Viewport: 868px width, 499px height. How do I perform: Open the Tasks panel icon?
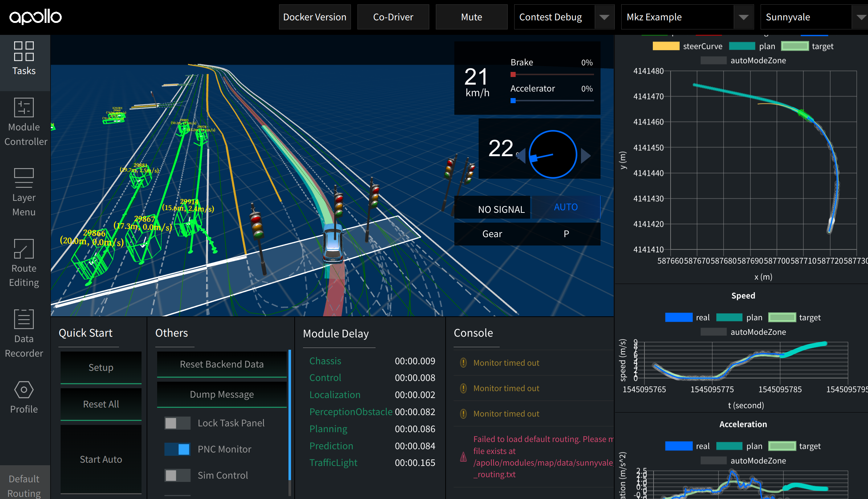click(x=24, y=51)
